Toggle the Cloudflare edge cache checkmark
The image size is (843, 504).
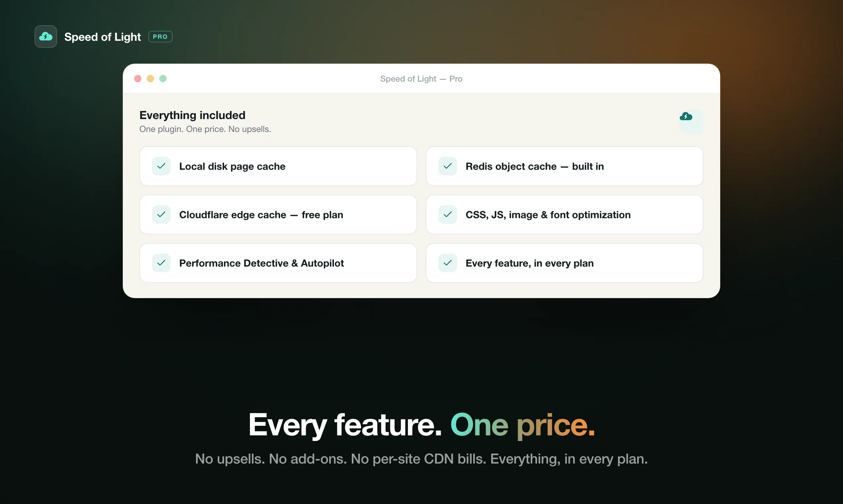point(161,215)
